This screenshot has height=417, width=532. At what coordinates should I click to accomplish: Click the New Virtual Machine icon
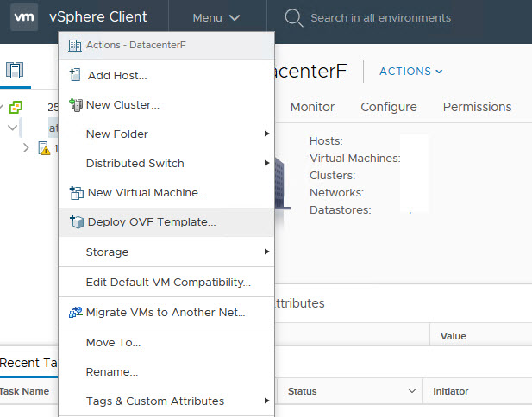click(x=75, y=193)
